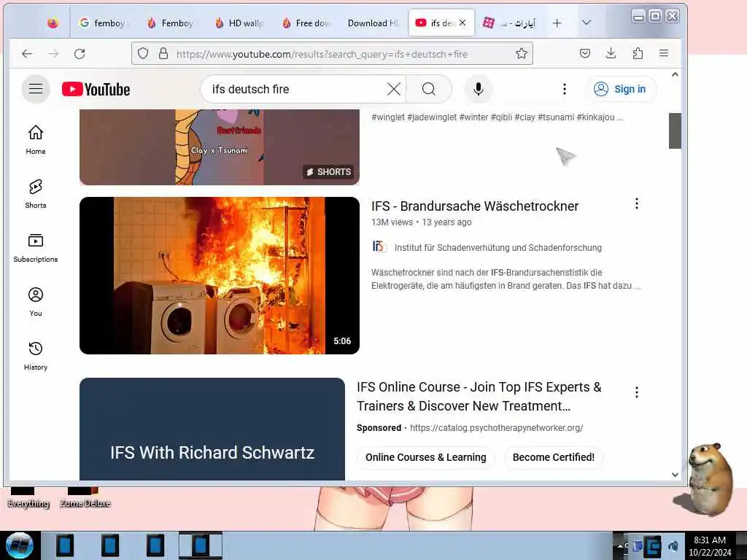Open Firefox downloads panel
The height and width of the screenshot is (560, 747).
click(x=611, y=53)
